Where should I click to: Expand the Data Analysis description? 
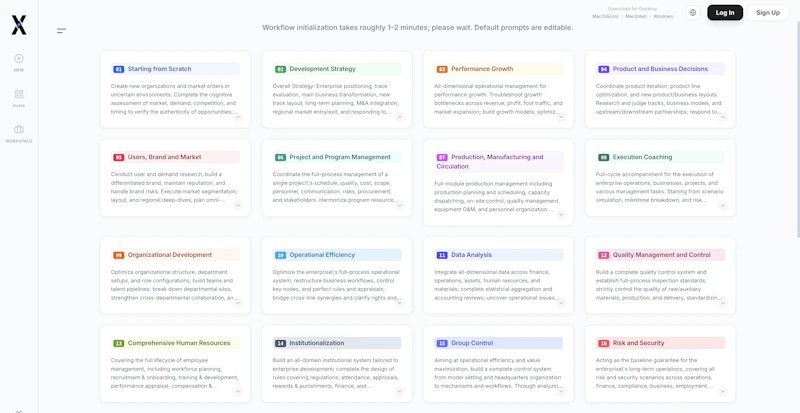pos(561,303)
